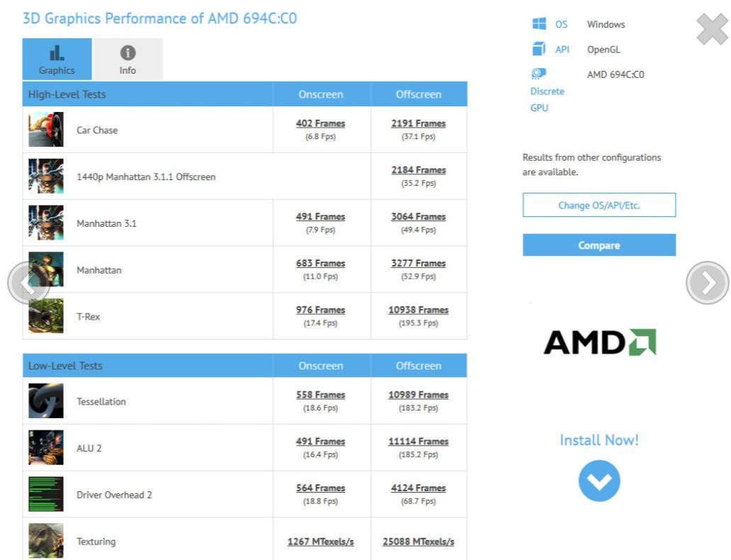Click the blue download arrow icon
Image resolution: width=731 pixels, height=560 pixels.
[599, 481]
